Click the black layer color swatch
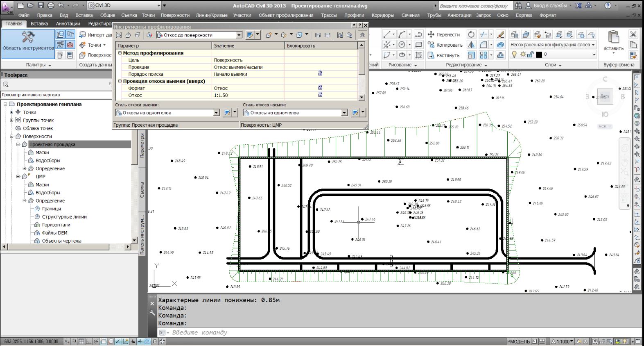The height and width of the screenshot is (346, 644). (x=539, y=55)
